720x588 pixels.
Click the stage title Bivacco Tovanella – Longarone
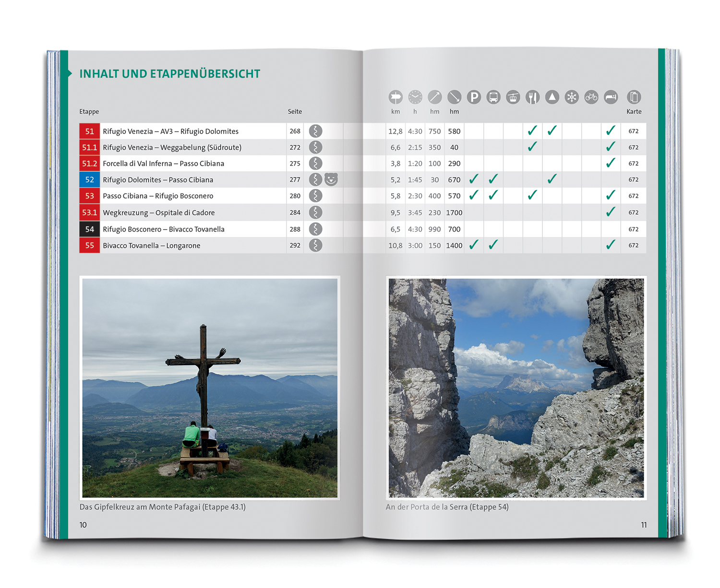click(152, 246)
